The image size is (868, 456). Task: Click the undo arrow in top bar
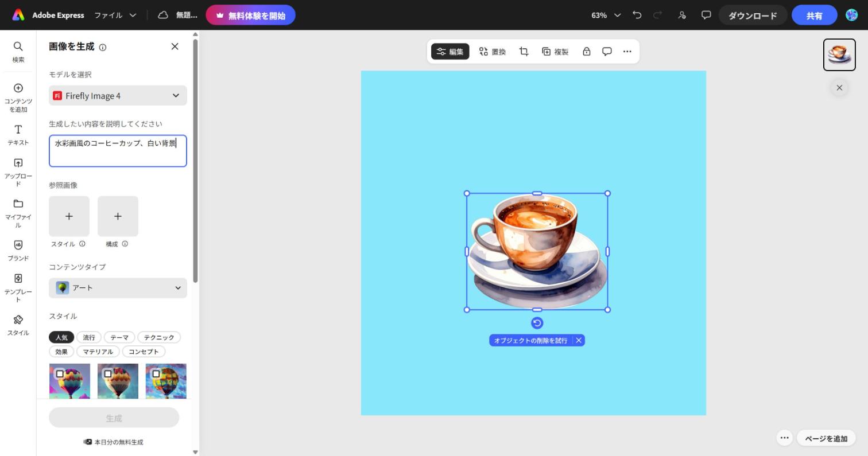[637, 15]
